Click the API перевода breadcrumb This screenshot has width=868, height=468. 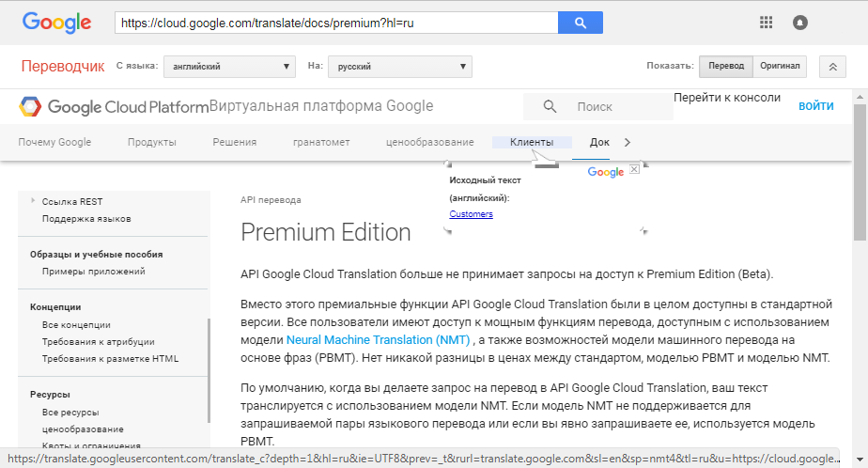[271, 200]
